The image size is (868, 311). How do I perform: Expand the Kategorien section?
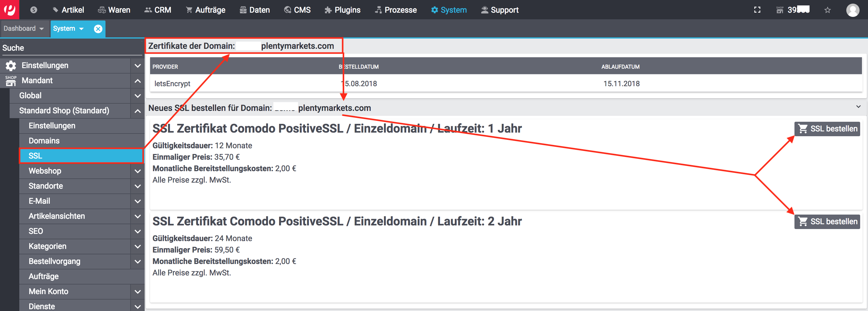137,246
